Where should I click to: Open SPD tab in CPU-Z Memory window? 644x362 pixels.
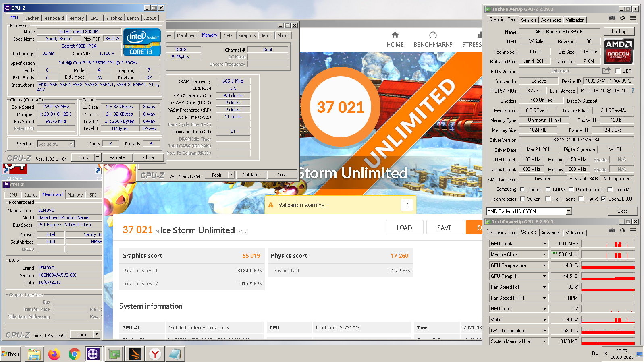(228, 35)
